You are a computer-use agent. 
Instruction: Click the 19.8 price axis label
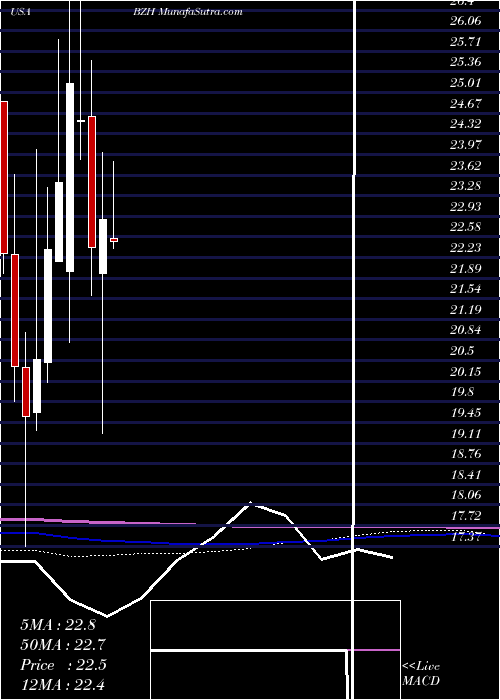(x=462, y=392)
